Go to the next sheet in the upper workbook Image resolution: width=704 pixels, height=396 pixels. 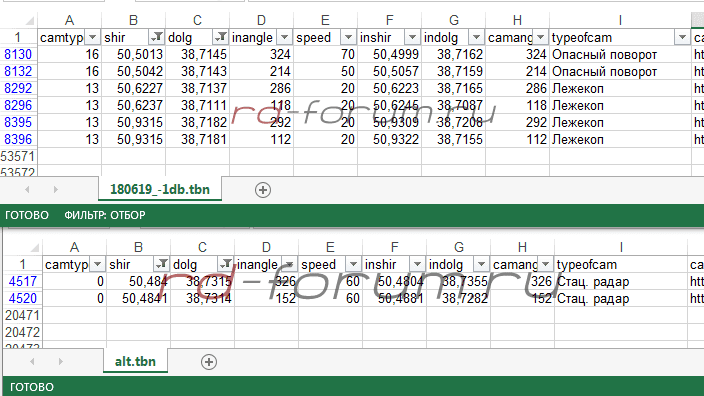pyautogui.click(x=56, y=189)
